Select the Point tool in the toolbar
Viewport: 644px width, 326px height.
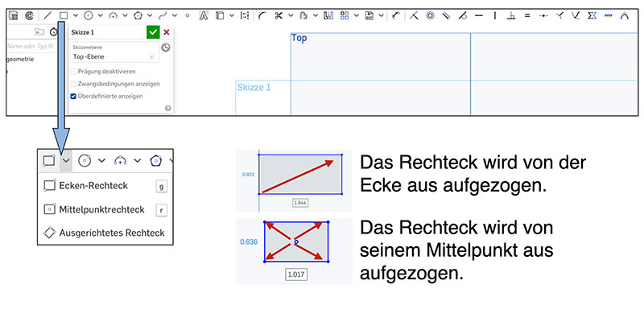[x=187, y=15]
